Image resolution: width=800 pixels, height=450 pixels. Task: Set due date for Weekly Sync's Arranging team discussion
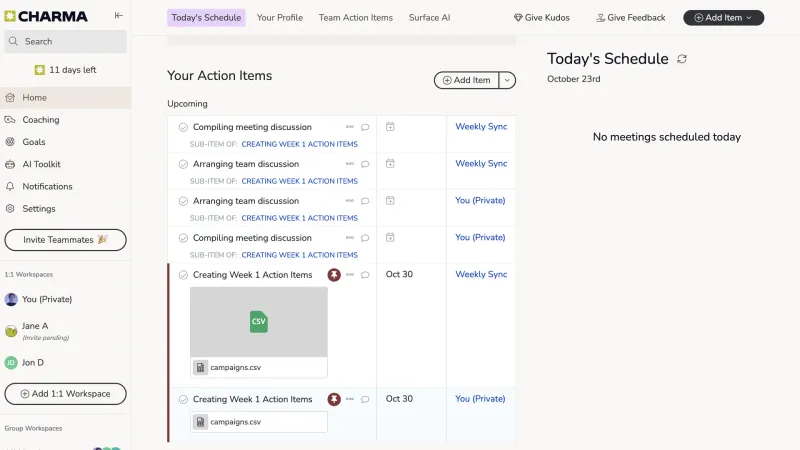click(x=390, y=164)
